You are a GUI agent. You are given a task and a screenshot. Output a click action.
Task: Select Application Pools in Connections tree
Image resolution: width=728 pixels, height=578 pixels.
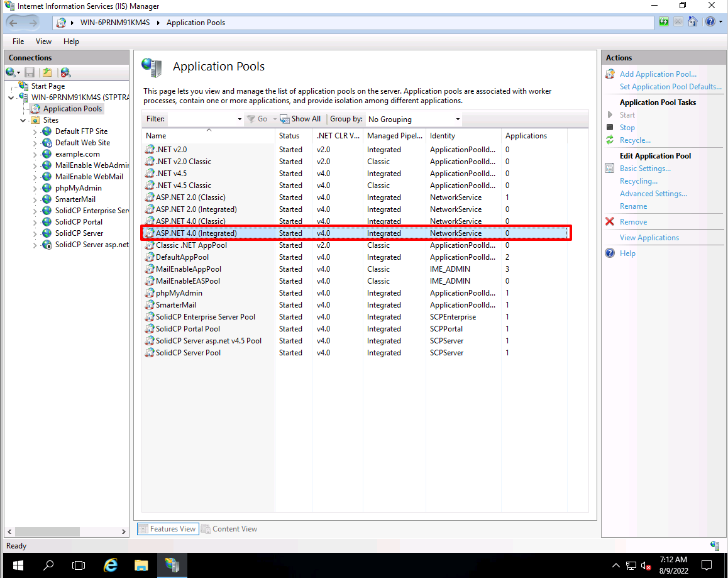[72, 109]
